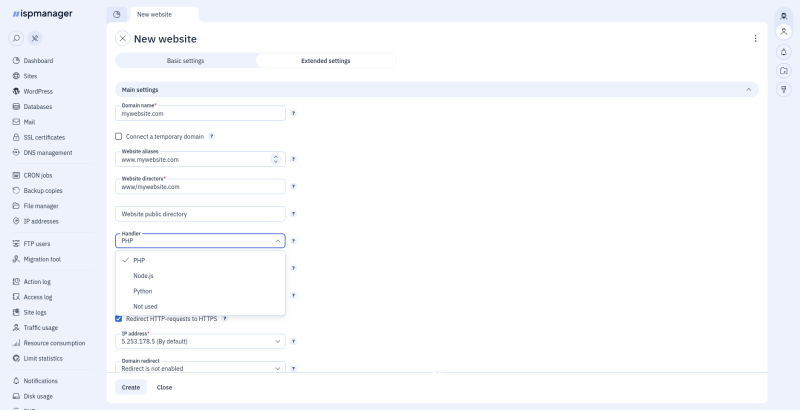Screen dimensions: 800x410
Task: Open the top-right bell notifications icon
Action: [784, 52]
